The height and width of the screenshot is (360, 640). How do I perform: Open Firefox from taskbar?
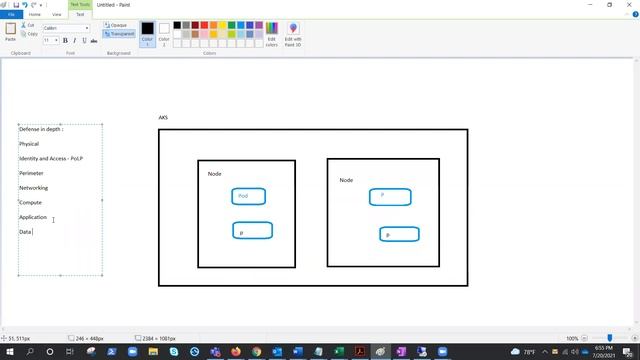(236, 351)
